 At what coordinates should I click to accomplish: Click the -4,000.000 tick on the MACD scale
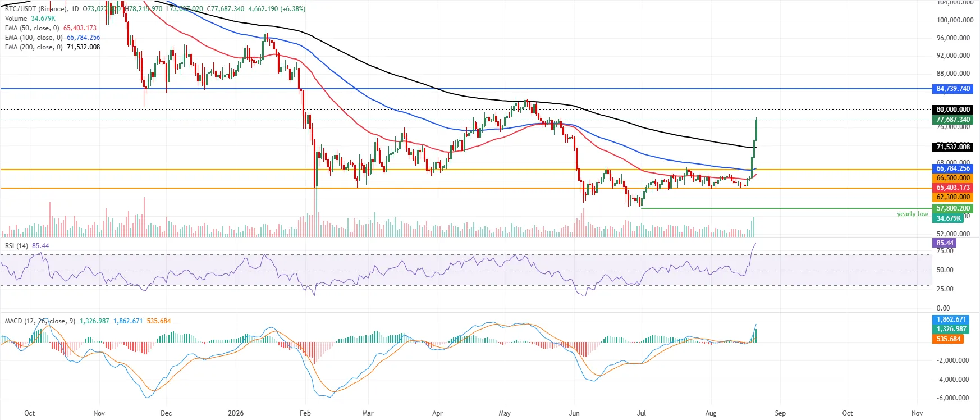tap(952, 380)
